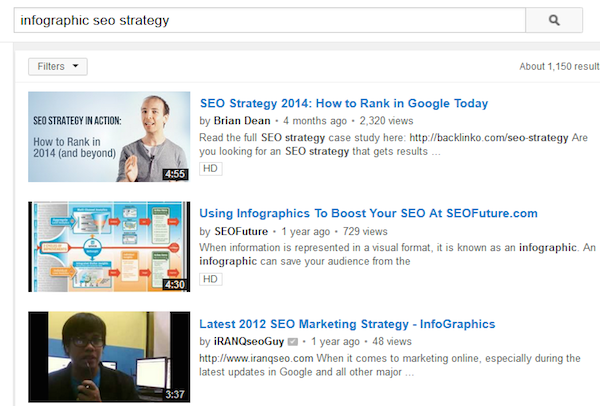This screenshot has height=406, width=600.
Task: Open the Brian Dean video thumbnail
Action: [109, 136]
